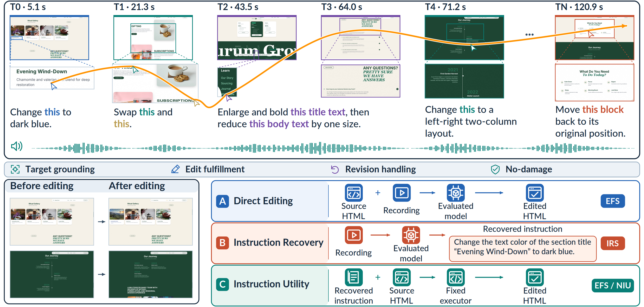Click the orange IRS metric badge
644x307 pixels.
click(612, 243)
